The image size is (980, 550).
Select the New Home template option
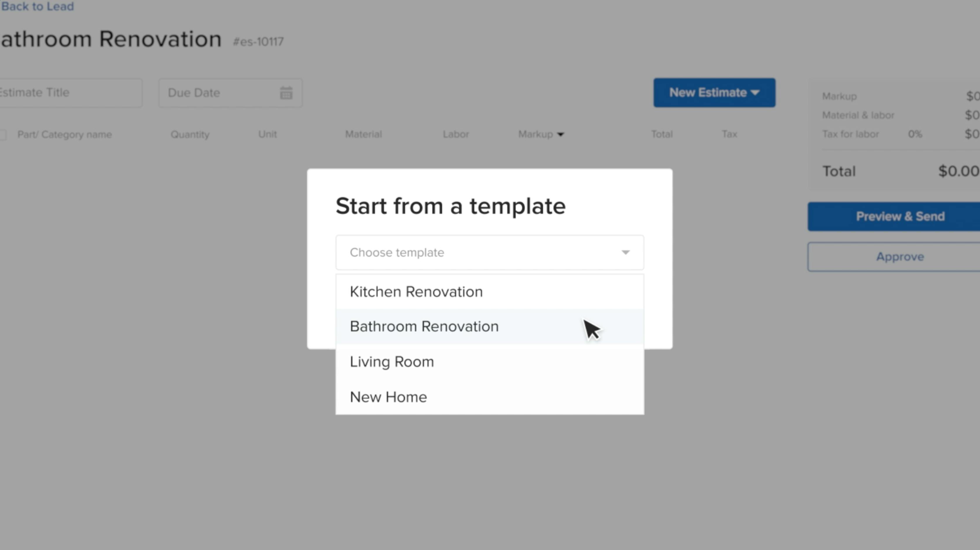coord(490,397)
